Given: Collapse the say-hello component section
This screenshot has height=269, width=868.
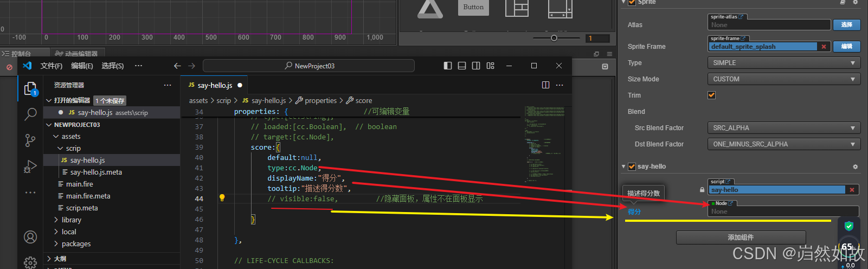Looking at the screenshot, I should point(623,166).
